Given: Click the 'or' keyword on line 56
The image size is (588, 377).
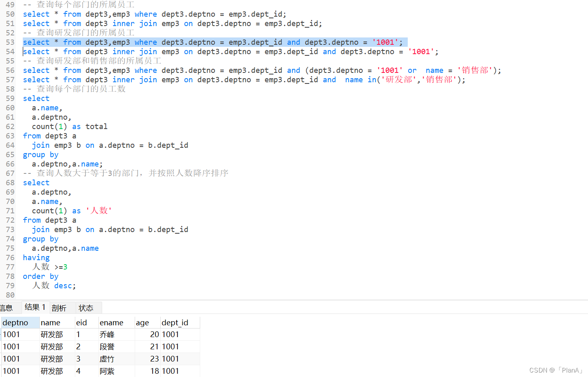Looking at the screenshot, I should [412, 70].
